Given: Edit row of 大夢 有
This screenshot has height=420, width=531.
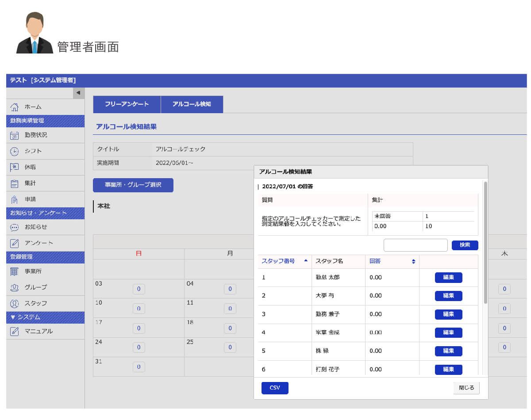Looking at the screenshot, I should pos(449,296).
